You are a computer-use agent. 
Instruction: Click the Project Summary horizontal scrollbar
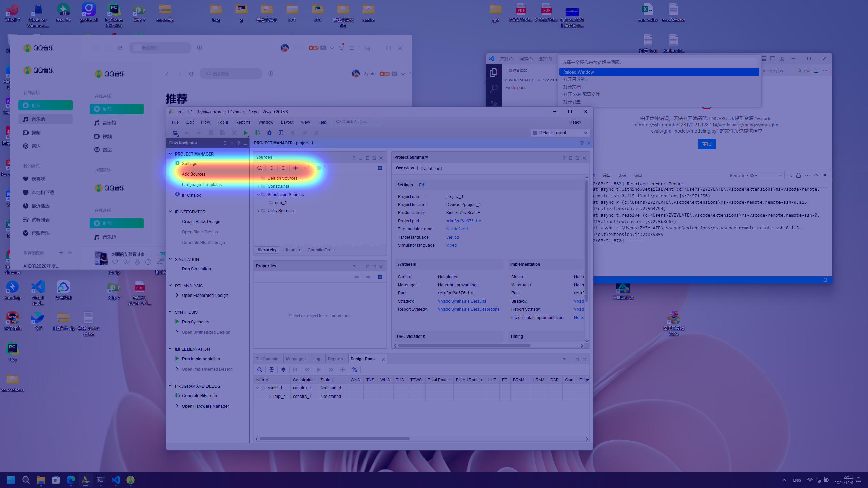coord(465,346)
